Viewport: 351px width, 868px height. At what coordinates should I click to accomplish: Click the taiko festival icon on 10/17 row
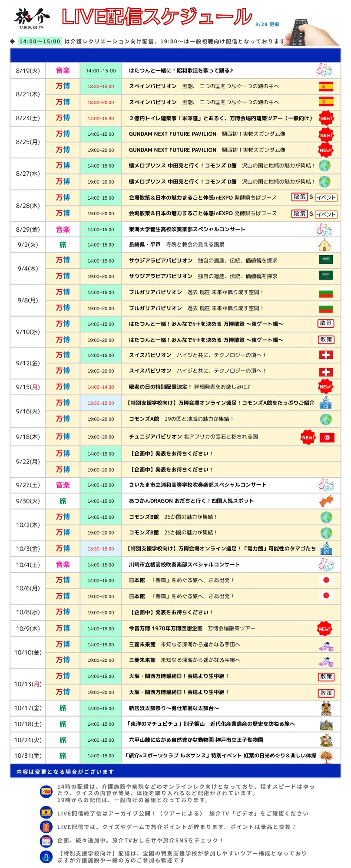pyautogui.click(x=326, y=708)
